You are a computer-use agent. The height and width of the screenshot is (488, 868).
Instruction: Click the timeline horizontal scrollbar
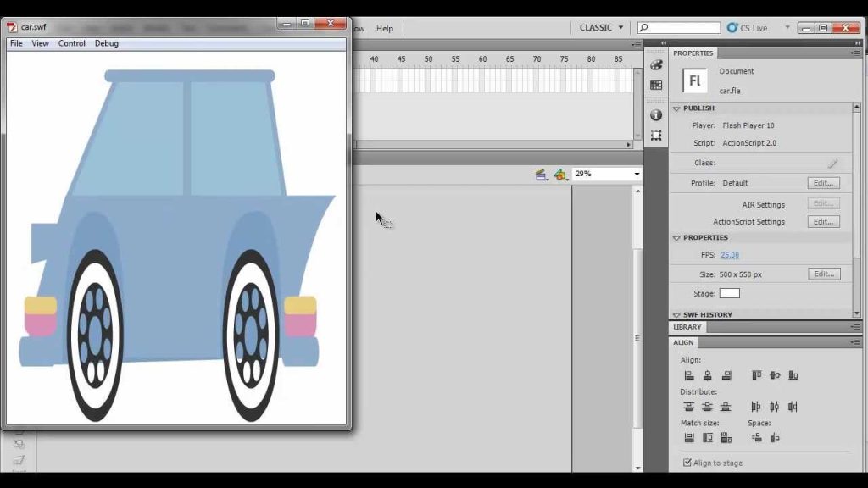click(491, 144)
